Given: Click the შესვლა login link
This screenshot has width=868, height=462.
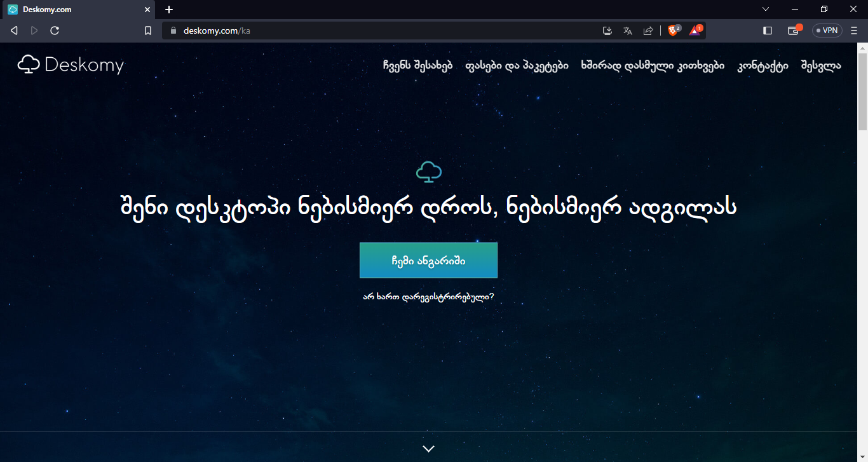Looking at the screenshot, I should coord(821,65).
